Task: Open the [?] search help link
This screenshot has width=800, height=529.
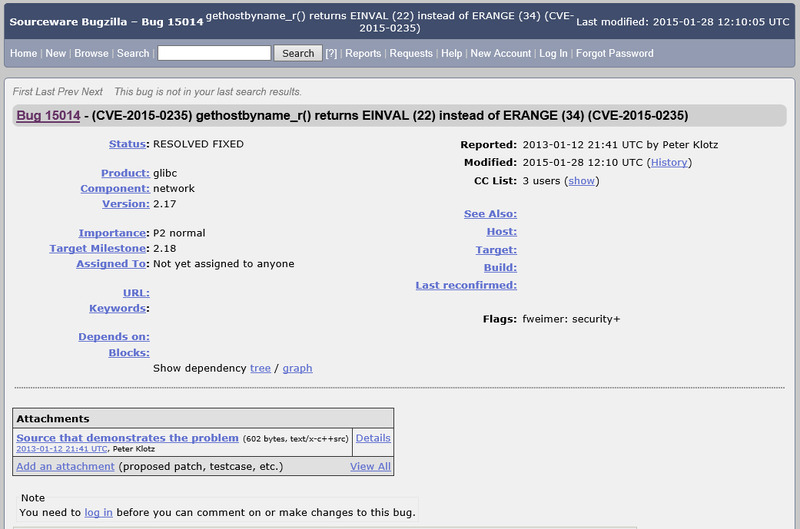Action: click(331, 54)
